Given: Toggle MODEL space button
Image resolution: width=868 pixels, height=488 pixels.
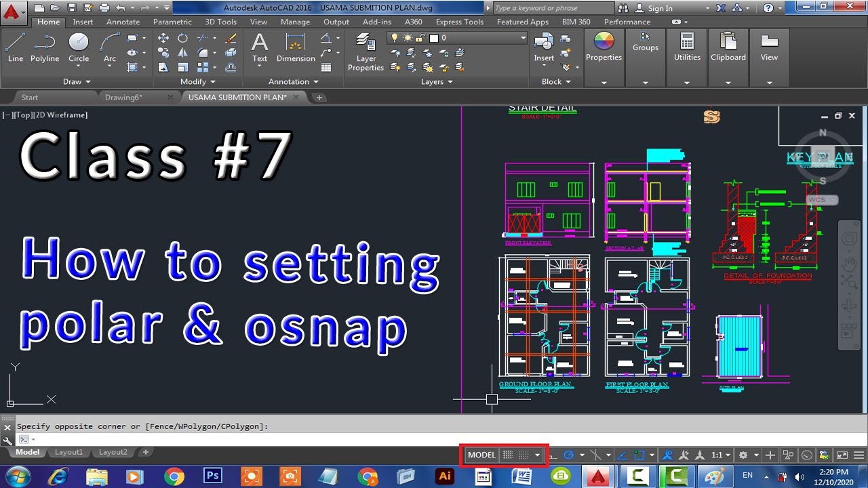Looking at the screenshot, I should [481, 455].
